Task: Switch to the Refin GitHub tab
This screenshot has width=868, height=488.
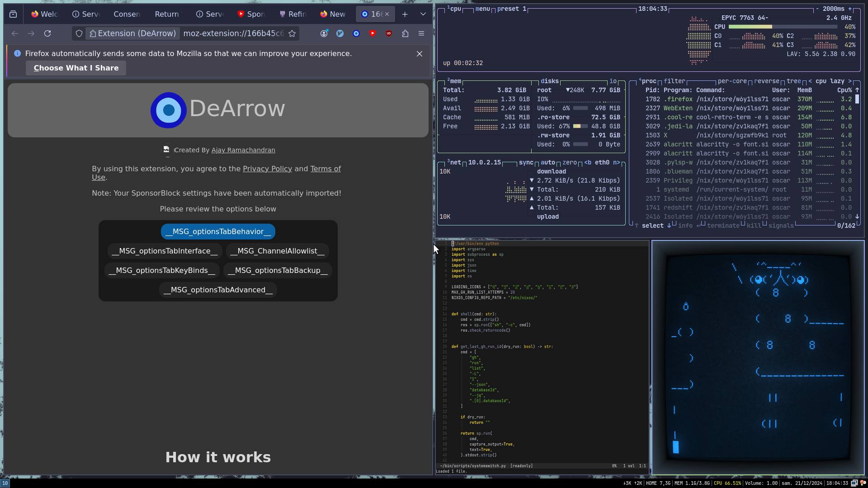Action: [x=292, y=14]
